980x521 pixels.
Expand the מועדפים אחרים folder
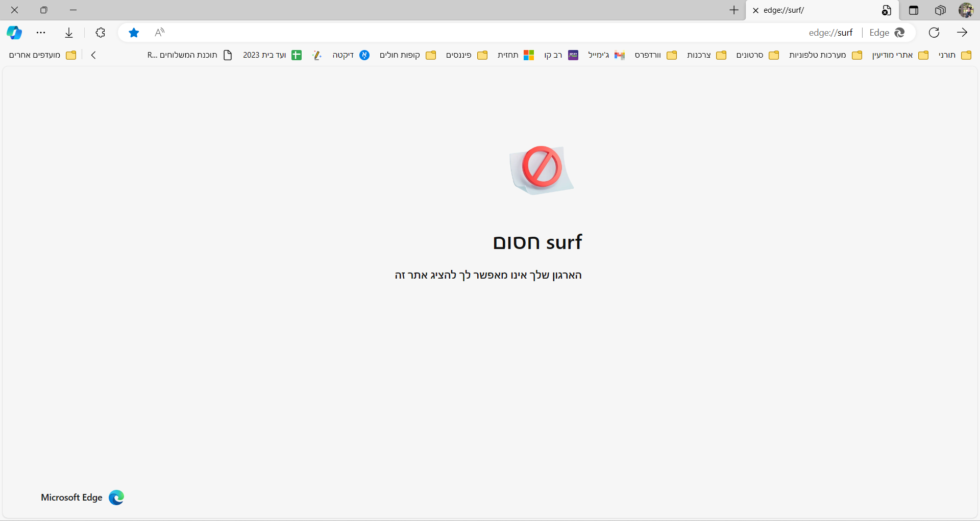(x=42, y=55)
